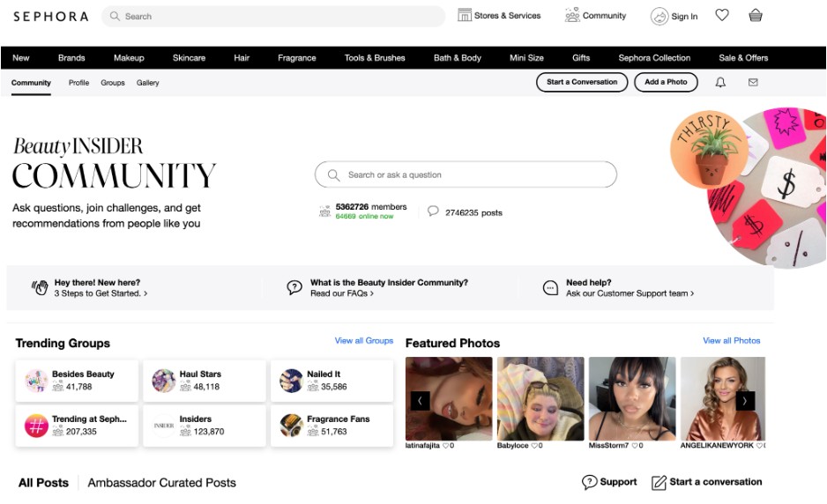Open 3 Steps to Get Started link
Screen dimensions: 827x504
click(x=101, y=293)
